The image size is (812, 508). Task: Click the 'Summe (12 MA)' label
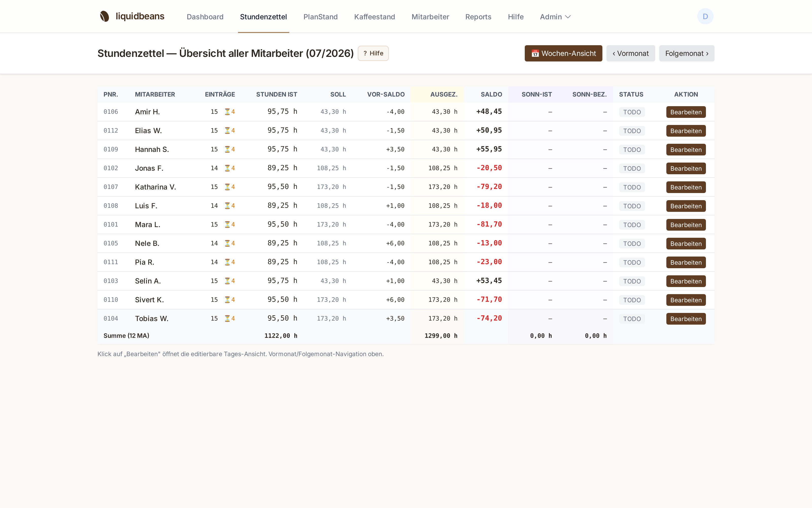click(x=126, y=336)
